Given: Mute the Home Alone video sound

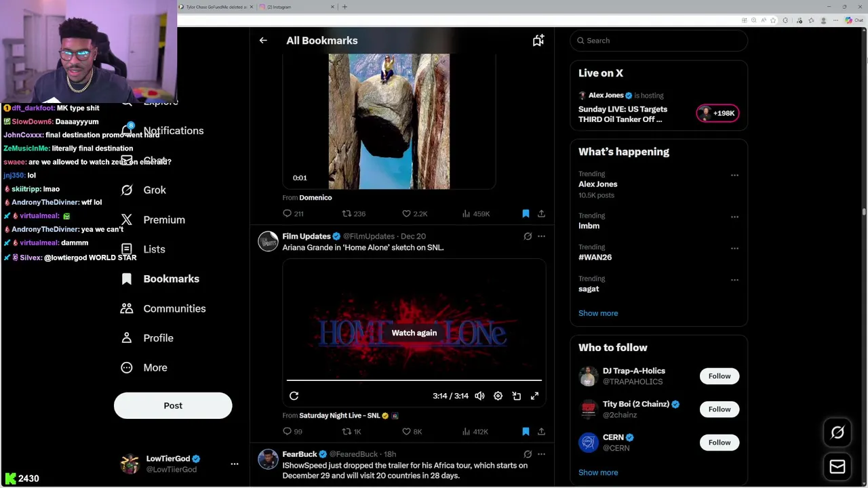Looking at the screenshot, I should tap(479, 396).
